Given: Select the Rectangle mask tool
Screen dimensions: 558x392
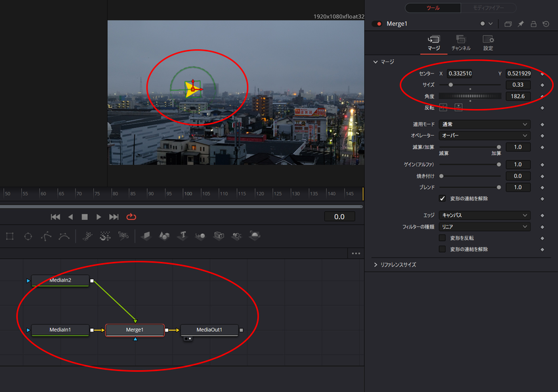Looking at the screenshot, I should coord(10,236).
